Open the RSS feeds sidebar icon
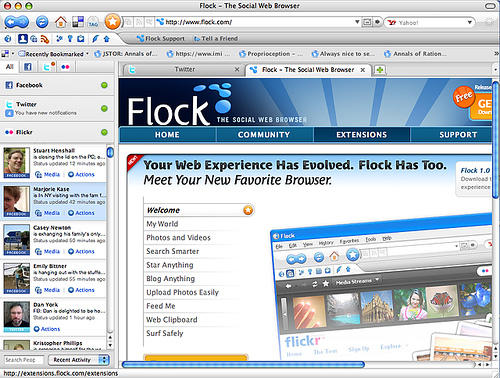Viewport: 500px width, 378px height. 45,39
